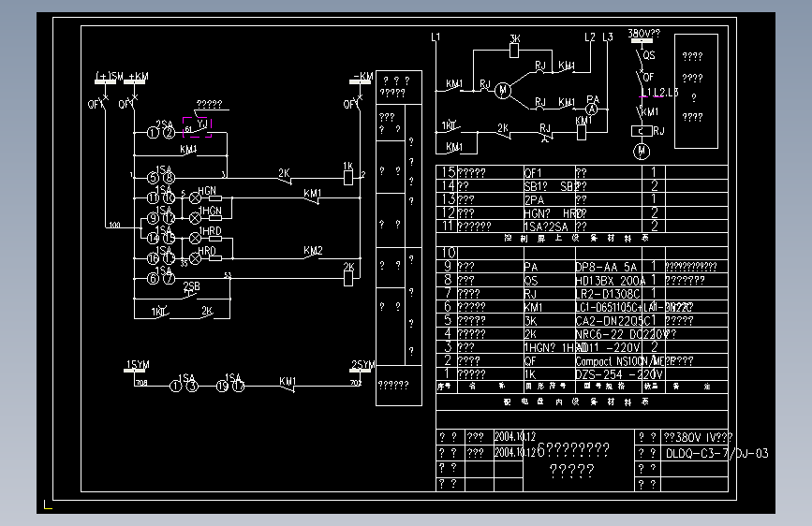The width and height of the screenshot is (812, 526).
Task: Click the "(+)SM" busbar label
Action: coord(110,77)
